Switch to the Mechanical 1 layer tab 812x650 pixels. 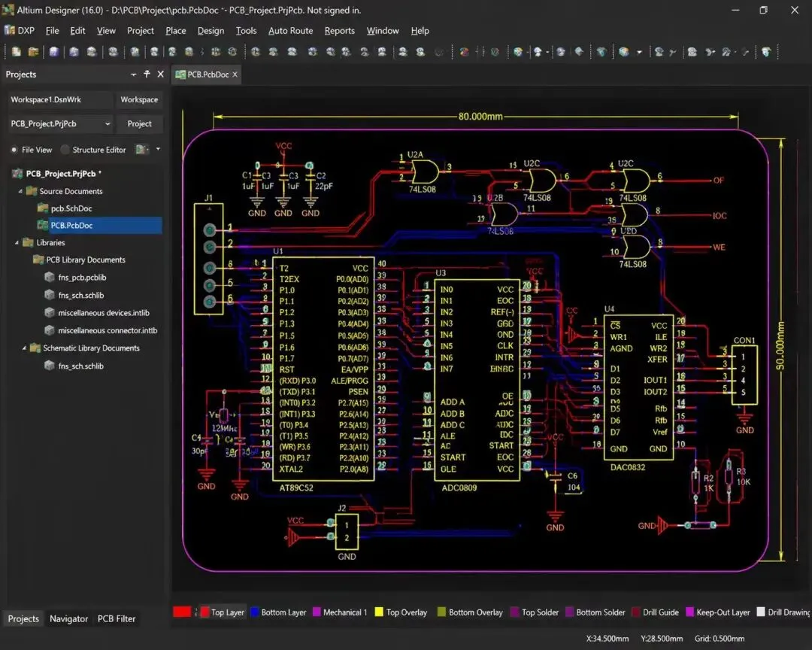tap(341, 612)
